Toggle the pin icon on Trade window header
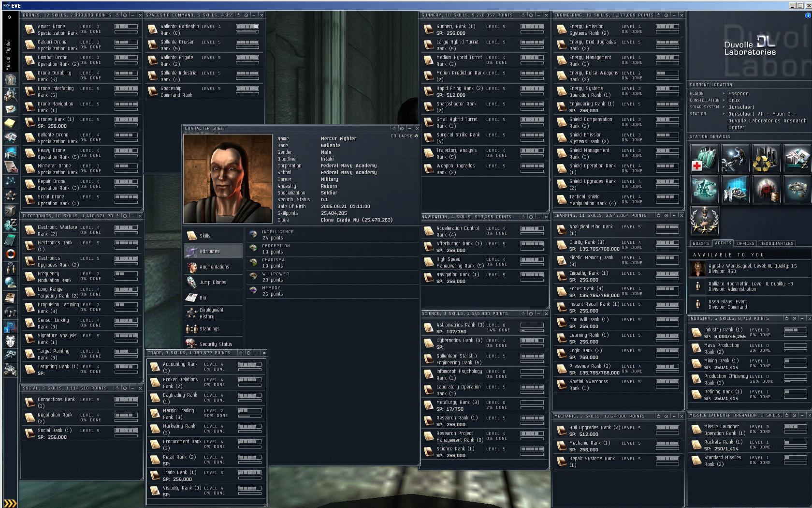The width and height of the screenshot is (812, 508). [248, 353]
